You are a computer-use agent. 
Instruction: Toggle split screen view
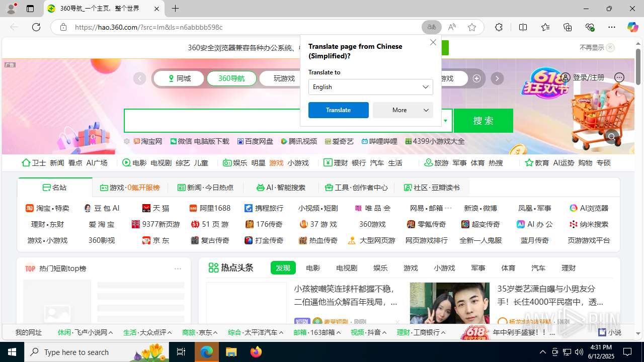click(x=523, y=27)
